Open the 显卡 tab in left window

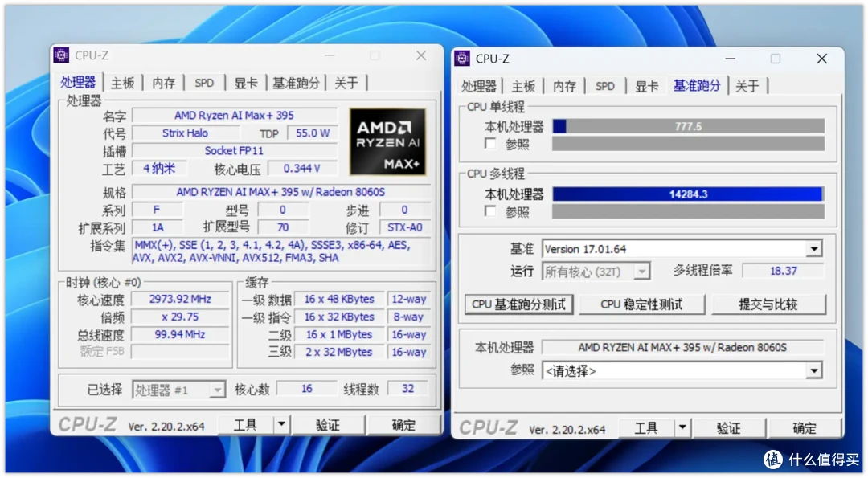[246, 83]
